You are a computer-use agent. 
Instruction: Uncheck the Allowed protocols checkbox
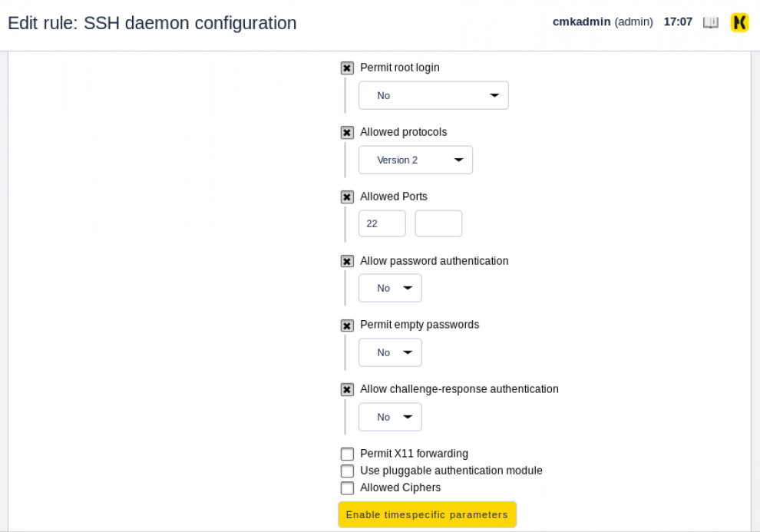347,132
